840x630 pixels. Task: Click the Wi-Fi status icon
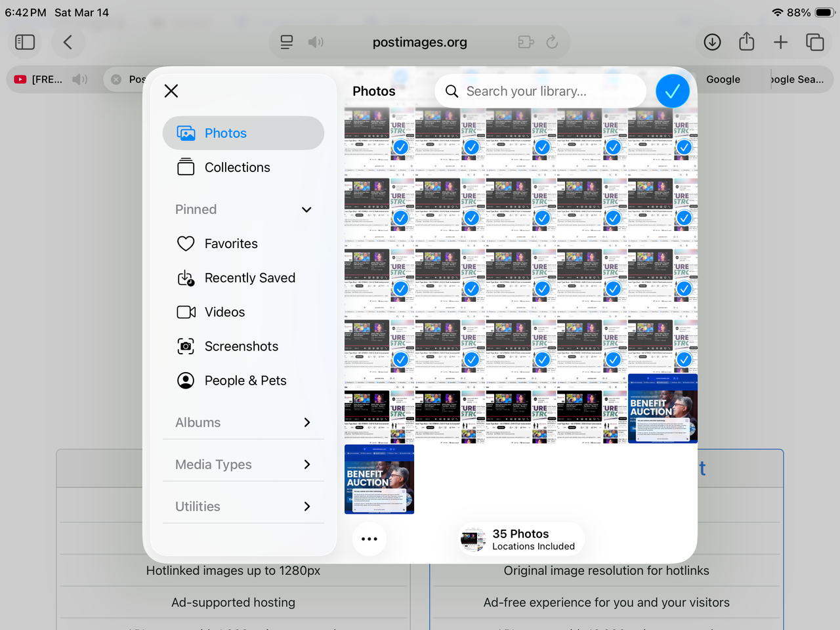point(778,12)
